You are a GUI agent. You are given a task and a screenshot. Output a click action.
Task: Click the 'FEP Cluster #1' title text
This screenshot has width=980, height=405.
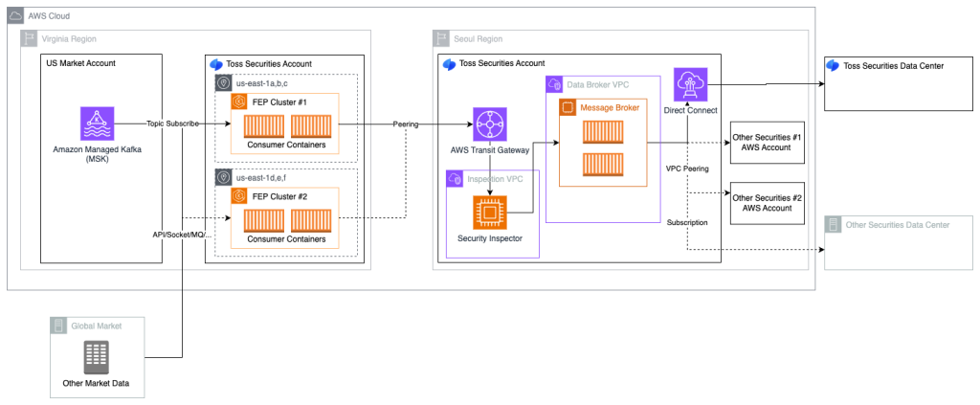pyautogui.click(x=280, y=101)
